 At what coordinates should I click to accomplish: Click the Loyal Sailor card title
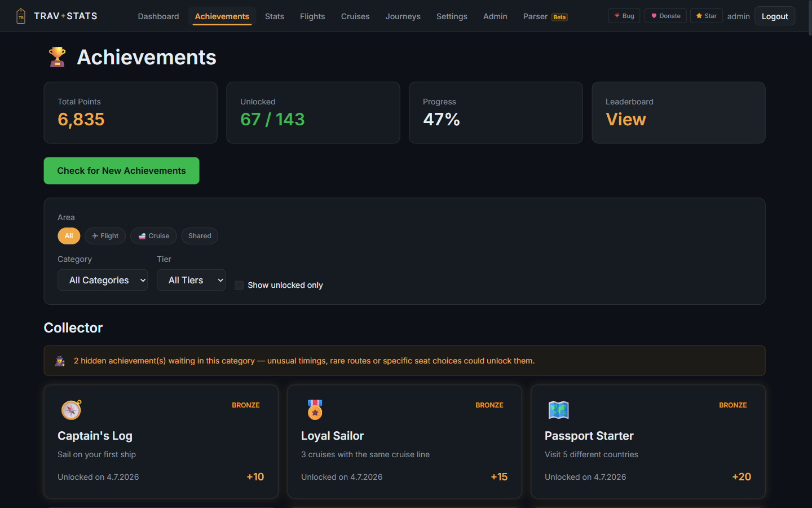[332, 436]
